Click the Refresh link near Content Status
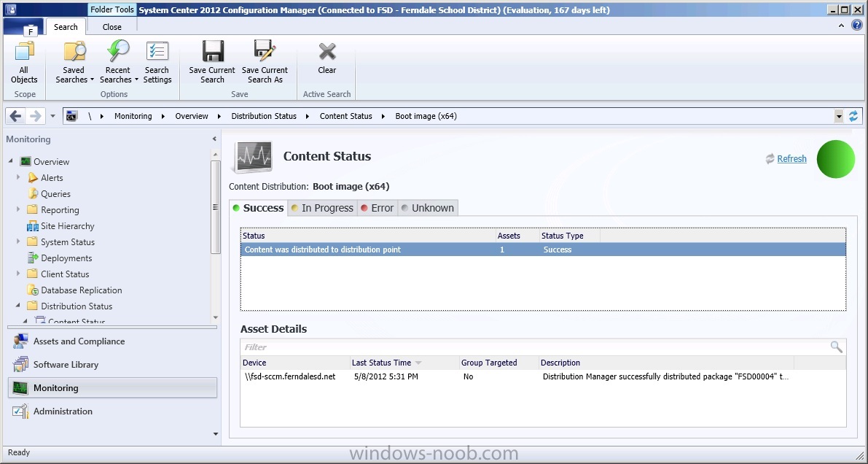Image resolution: width=868 pixels, height=464 pixels. (791, 159)
